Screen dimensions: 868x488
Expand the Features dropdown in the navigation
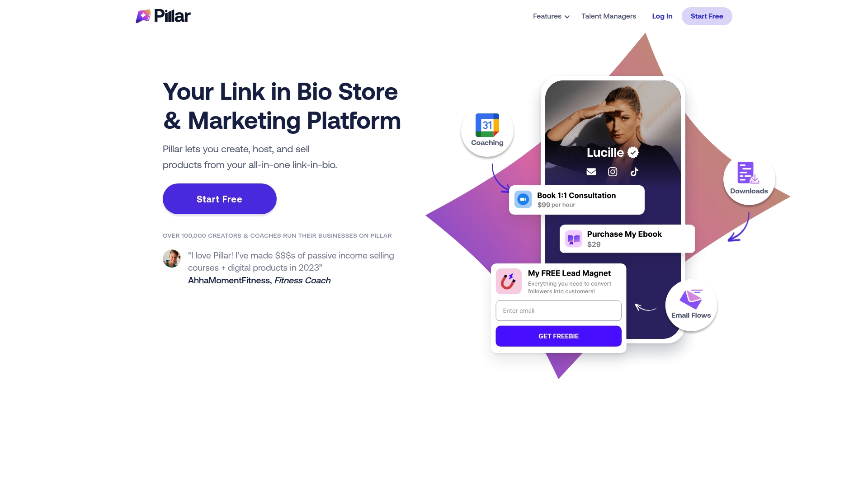click(x=550, y=16)
